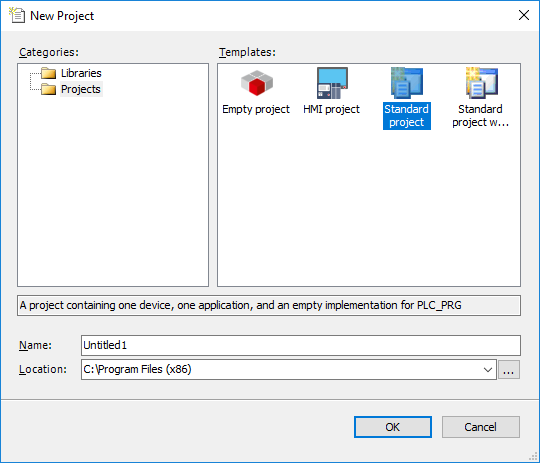
Task: Select the Libraries category label
Action: (x=81, y=73)
